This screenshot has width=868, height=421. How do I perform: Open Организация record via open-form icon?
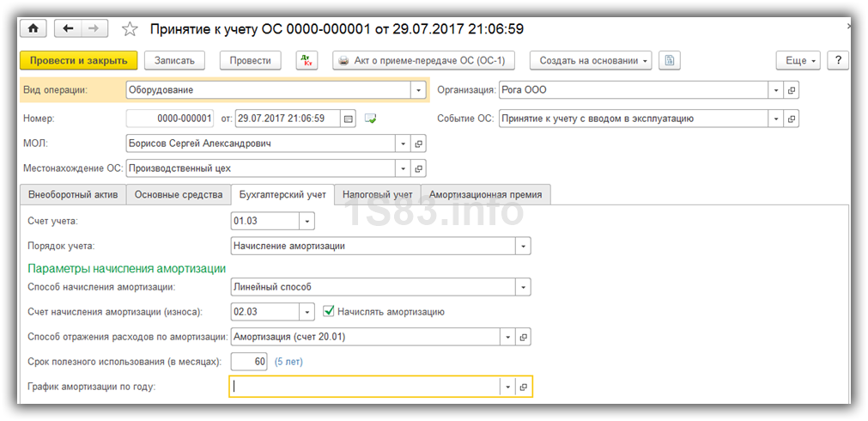(x=791, y=89)
